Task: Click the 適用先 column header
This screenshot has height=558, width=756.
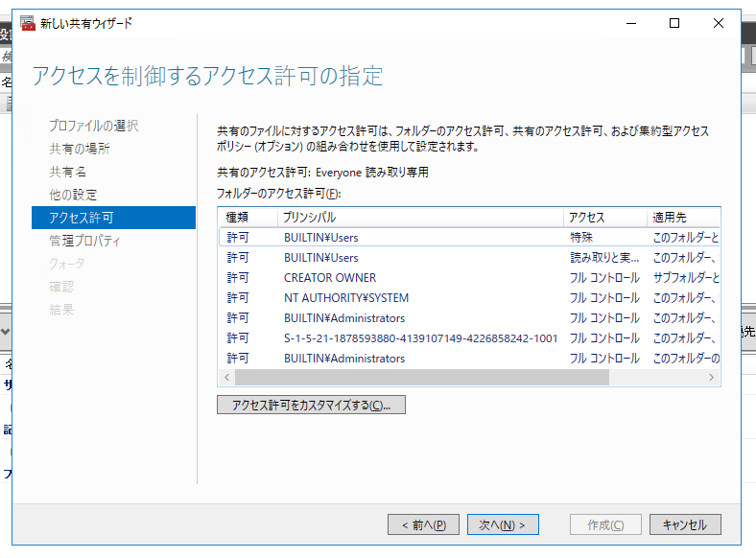Action: [x=683, y=218]
